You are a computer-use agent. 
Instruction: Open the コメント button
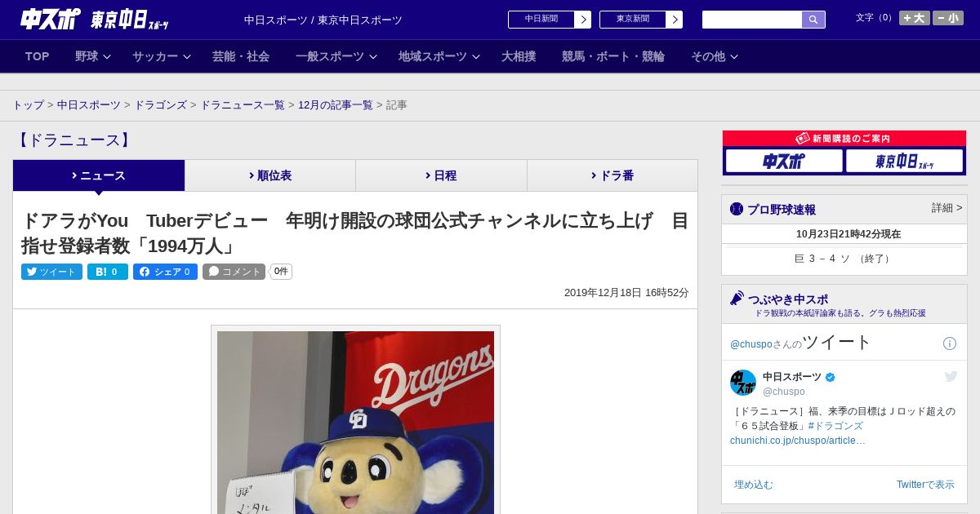tap(234, 272)
